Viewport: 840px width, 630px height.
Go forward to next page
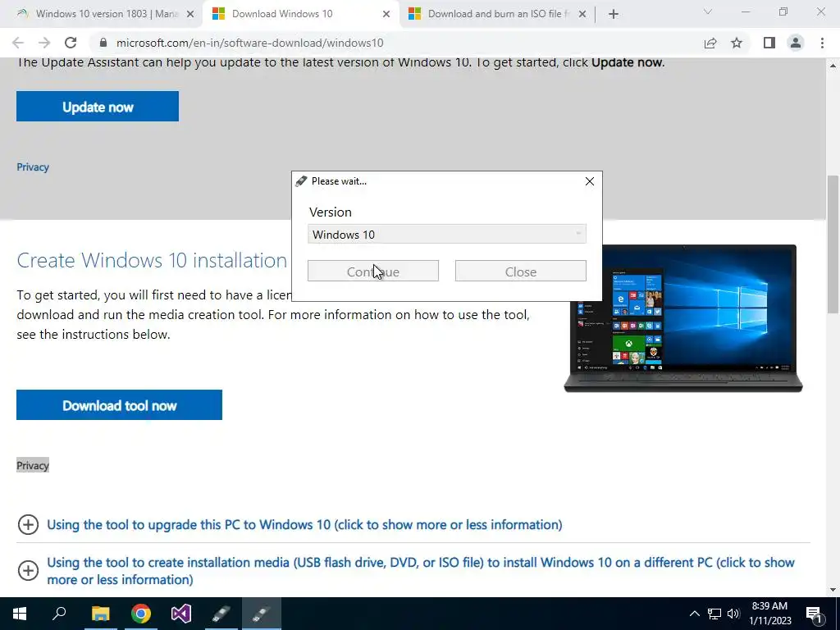(x=44, y=43)
